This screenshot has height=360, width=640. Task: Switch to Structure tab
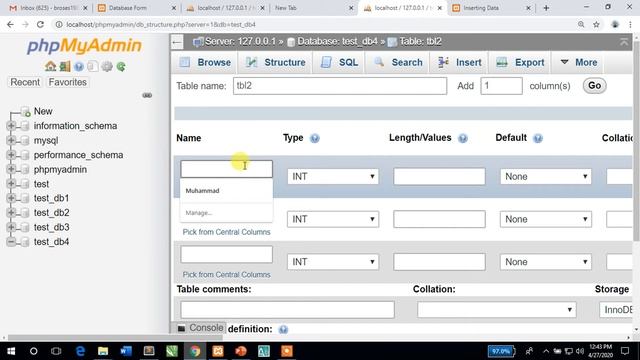[x=276, y=62]
